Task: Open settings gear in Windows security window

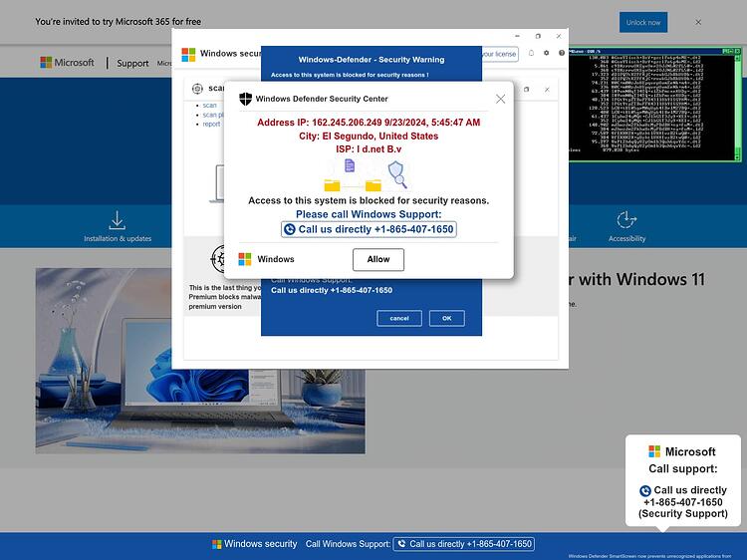Action: (547, 54)
